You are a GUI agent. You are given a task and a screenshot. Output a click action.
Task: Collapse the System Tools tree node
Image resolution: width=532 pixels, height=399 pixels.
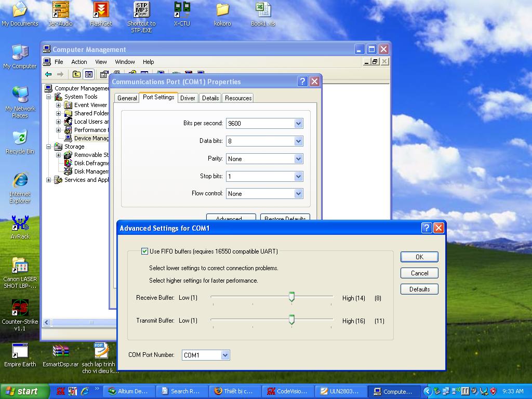tap(49, 97)
